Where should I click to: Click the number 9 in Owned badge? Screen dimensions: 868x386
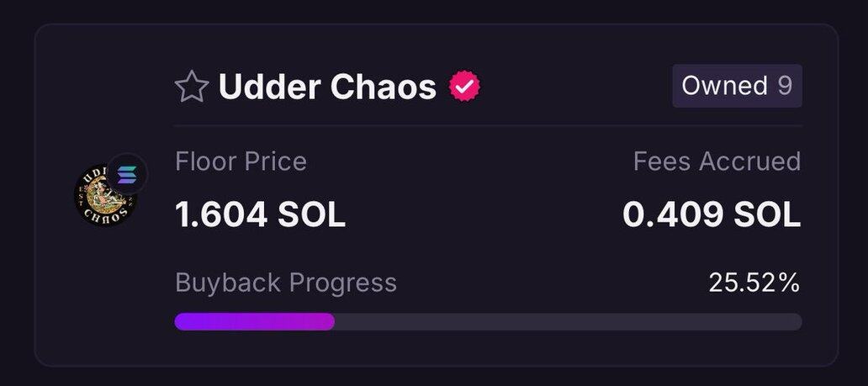point(784,86)
